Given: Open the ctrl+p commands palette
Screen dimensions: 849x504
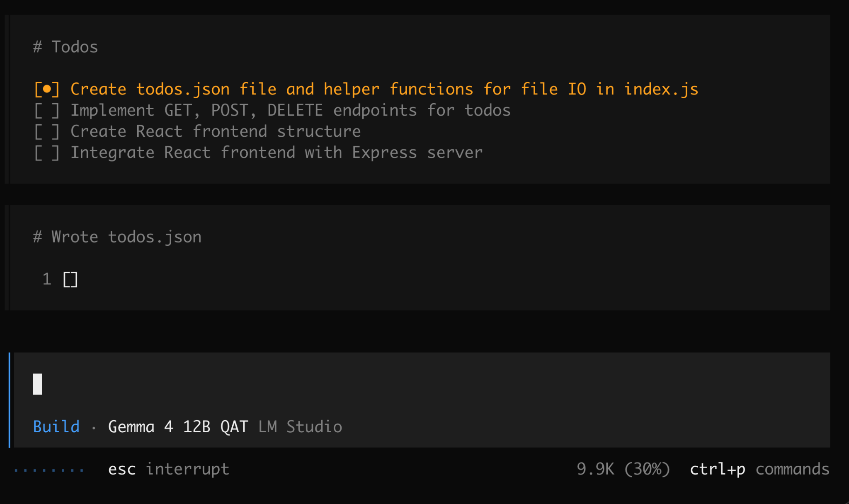Looking at the screenshot, I should point(759,469).
